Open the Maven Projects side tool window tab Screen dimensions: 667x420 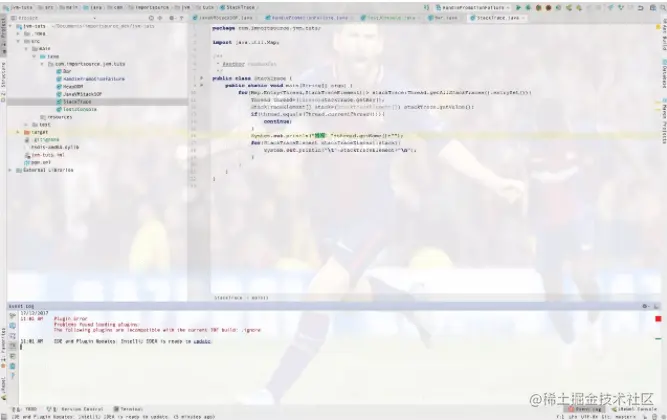click(664, 123)
